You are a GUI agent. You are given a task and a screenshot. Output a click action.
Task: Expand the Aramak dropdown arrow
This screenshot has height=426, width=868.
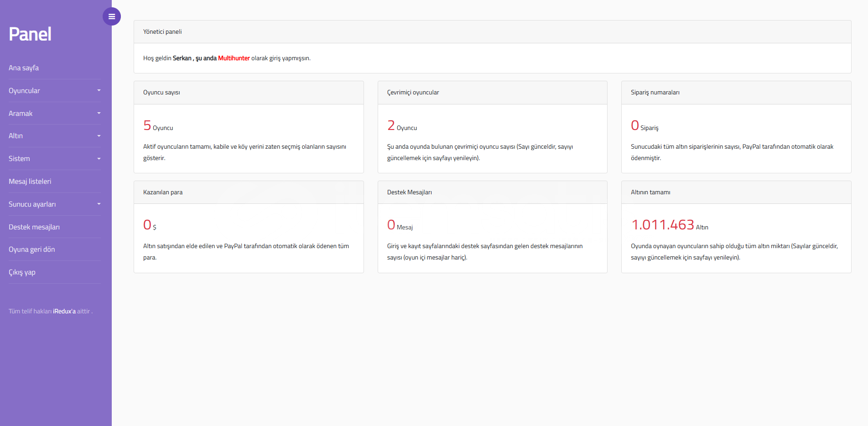[x=99, y=114]
